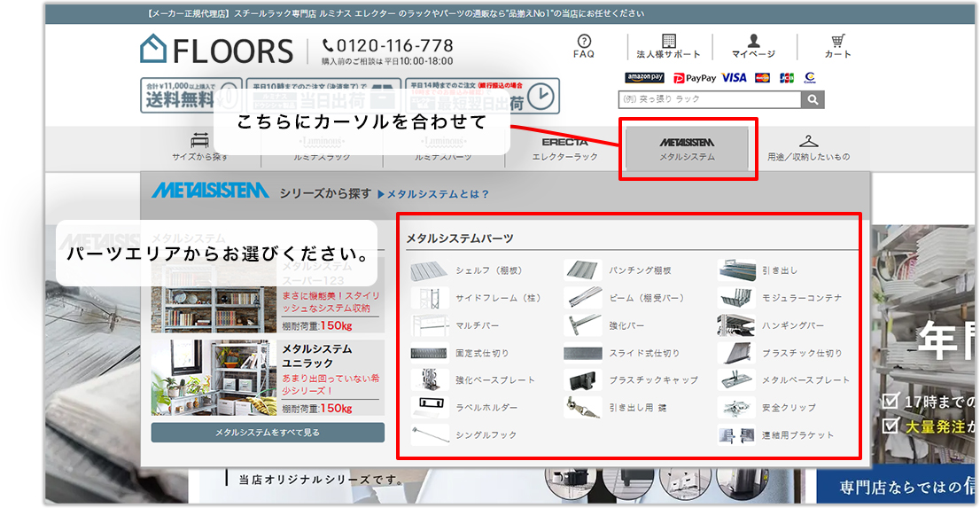Pick the 強化バー part icon
Image resolution: width=980 pixels, height=508 pixels.
coord(582,325)
